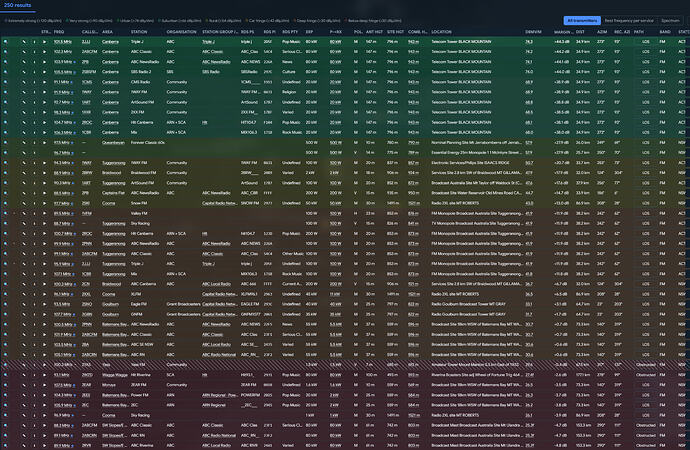Open SBS Radio station group link
The width and height of the screenshot is (690, 450).
coord(211,72)
